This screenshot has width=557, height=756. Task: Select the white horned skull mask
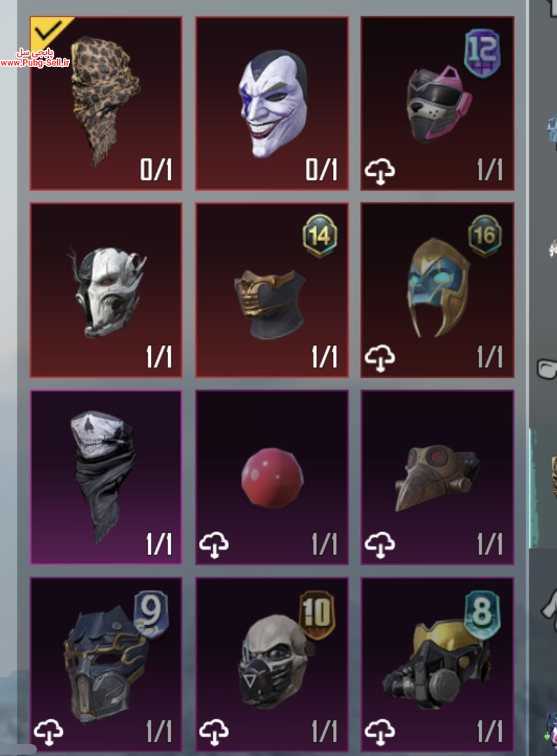pyautogui.click(x=105, y=290)
